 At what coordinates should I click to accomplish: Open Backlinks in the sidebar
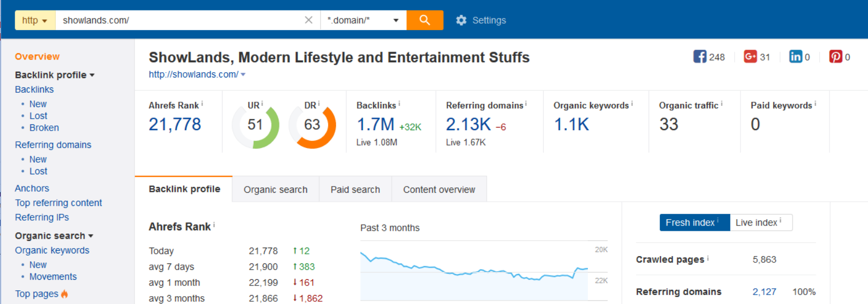34,90
